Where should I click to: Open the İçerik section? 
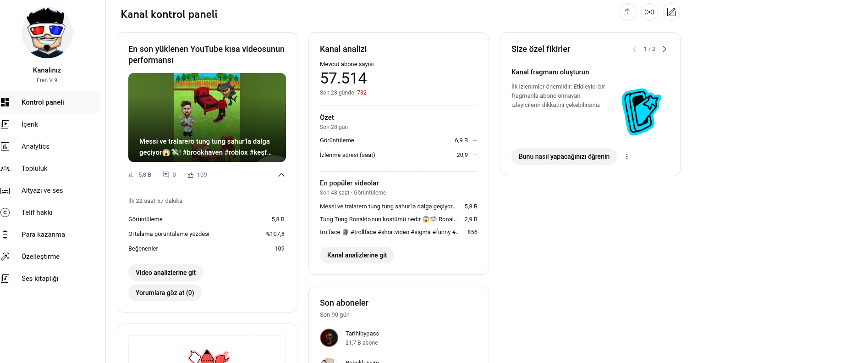pos(50,124)
